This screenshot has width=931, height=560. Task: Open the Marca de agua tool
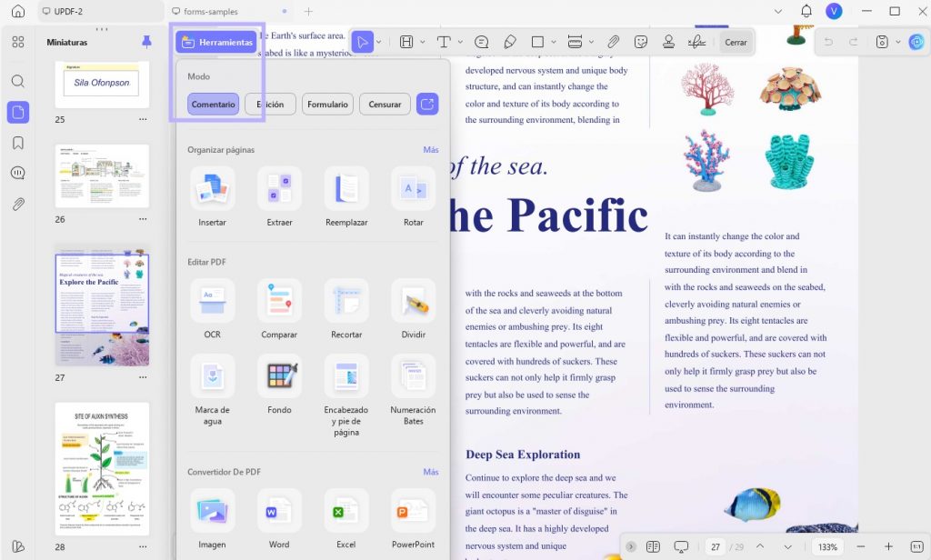[x=212, y=391]
